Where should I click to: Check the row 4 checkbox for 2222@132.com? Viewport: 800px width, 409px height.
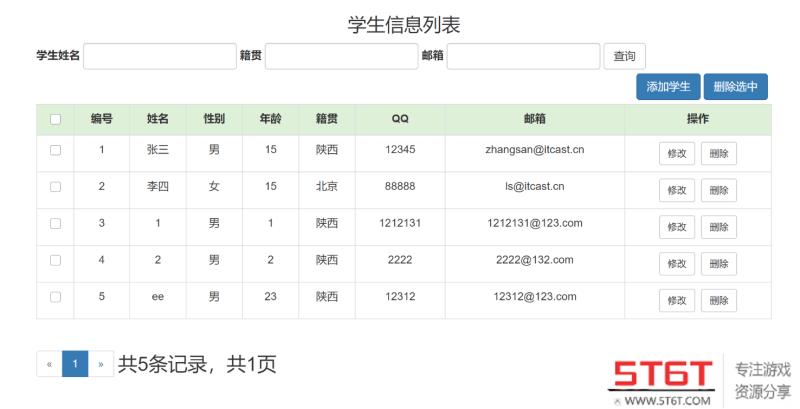point(56,261)
